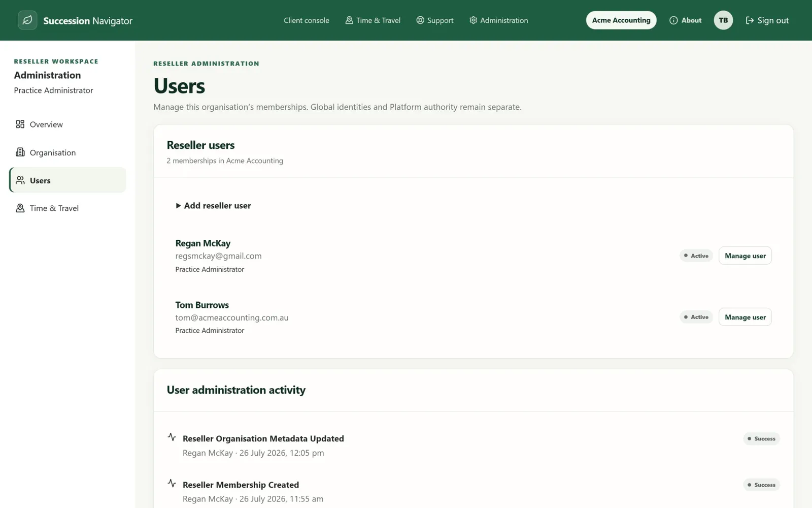Viewport: 812px width, 508px height.
Task: Click the timestamp 26 July 2026, 12:05 pm
Action: pyautogui.click(x=282, y=453)
